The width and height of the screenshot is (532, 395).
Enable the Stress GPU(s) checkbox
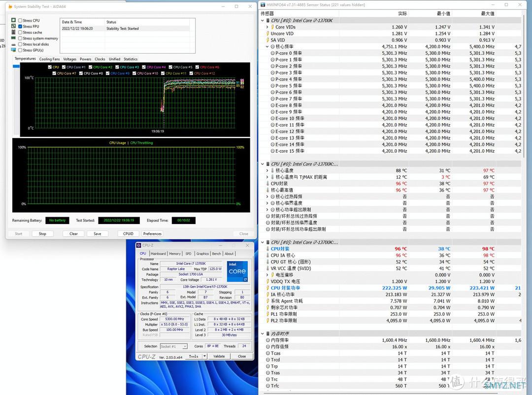click(x=20, y=50)
